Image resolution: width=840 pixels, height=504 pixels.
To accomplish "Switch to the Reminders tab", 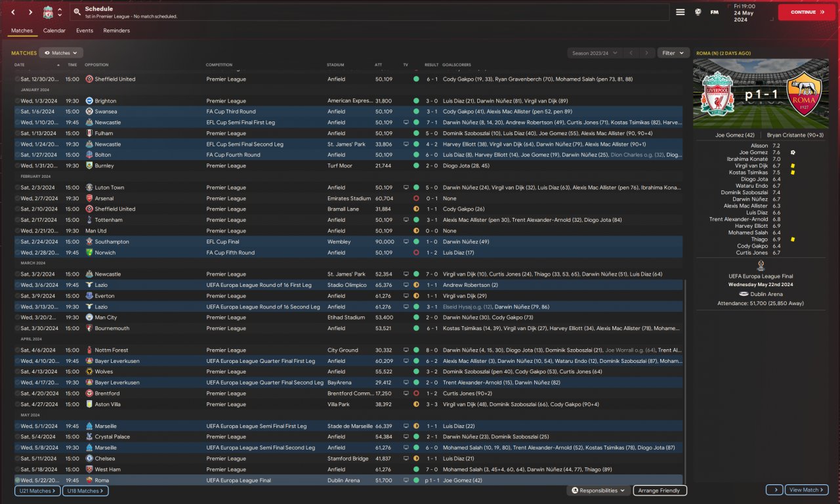I will pyautogui.click(x=117, y=31).
